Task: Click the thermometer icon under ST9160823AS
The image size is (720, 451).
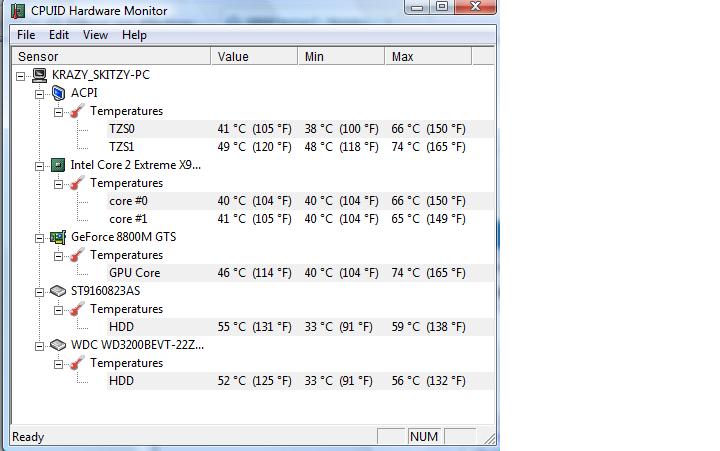Action: tap(77, 309)
